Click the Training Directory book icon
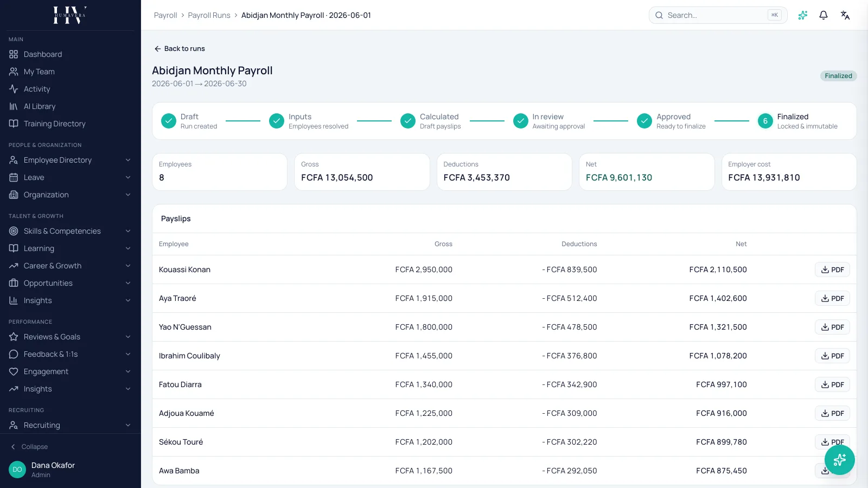Viewport: 868px width, 488px height. click(x=14, y=124)
